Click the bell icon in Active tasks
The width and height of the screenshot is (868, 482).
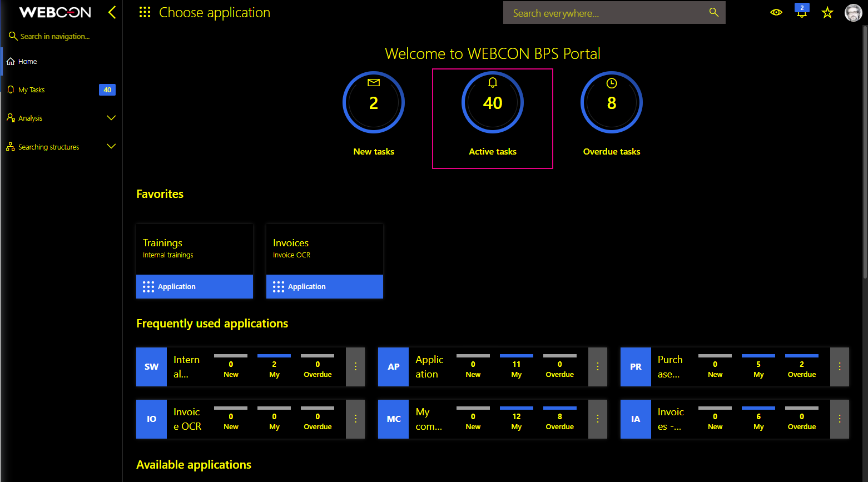(493, 82)
